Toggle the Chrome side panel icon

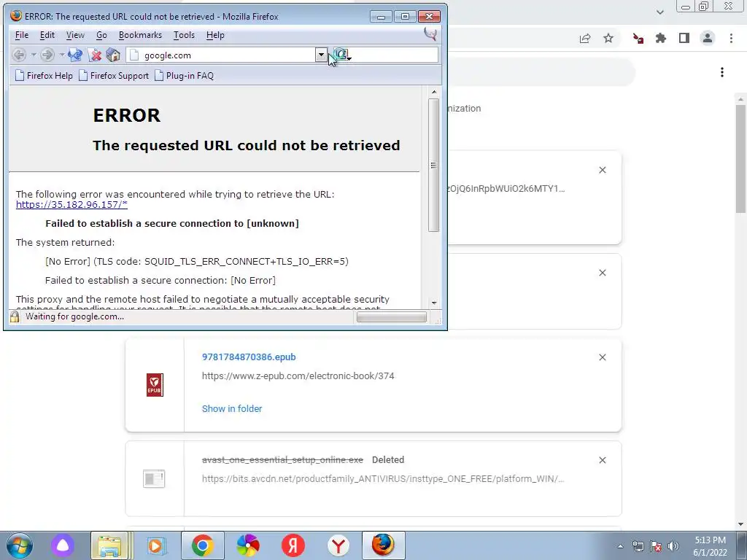coord(684,38)
